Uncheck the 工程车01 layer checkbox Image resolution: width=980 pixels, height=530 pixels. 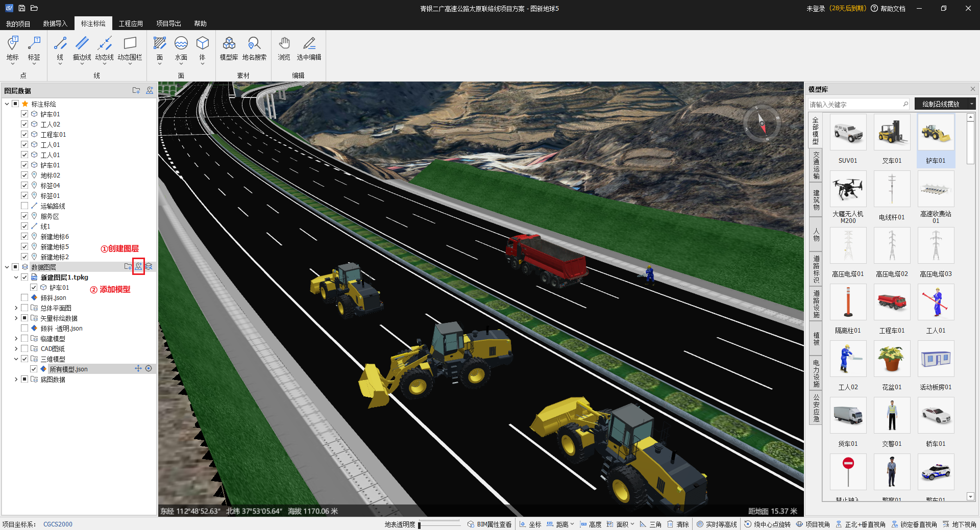[24, 135]
